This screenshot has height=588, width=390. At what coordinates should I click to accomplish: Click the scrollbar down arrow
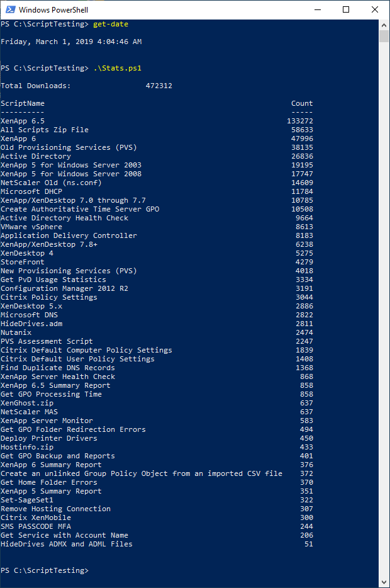384,582
